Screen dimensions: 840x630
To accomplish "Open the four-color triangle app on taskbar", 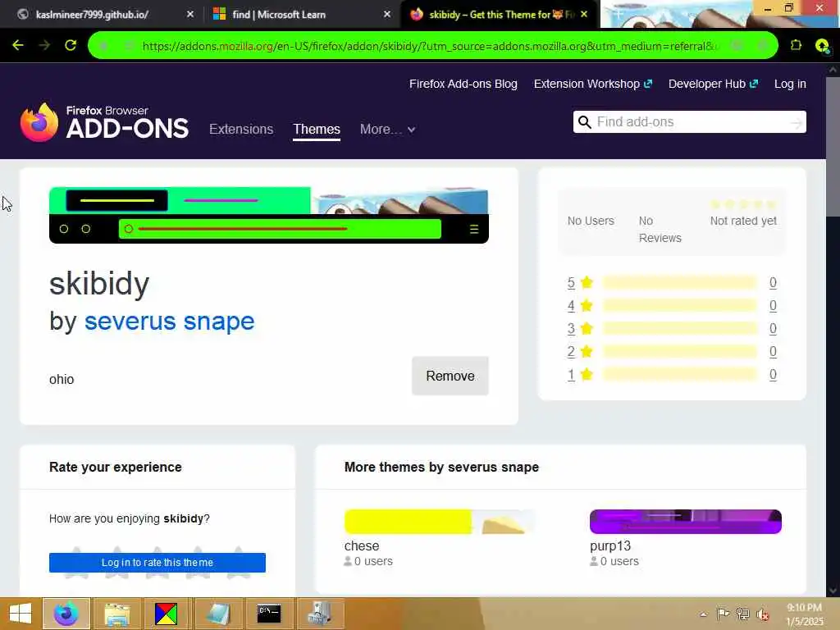I will 166,614.
